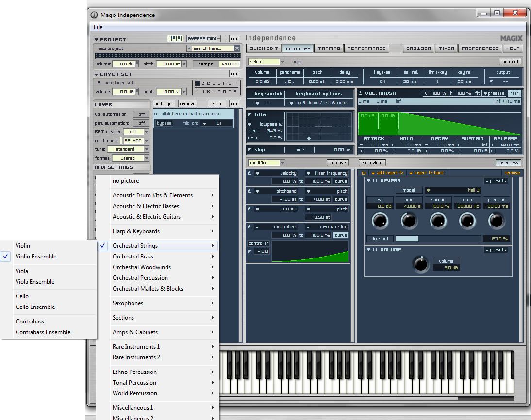This screenshot has height=420, width=531.
Task: Click the volume effect knob
Action: coord(421,264)
